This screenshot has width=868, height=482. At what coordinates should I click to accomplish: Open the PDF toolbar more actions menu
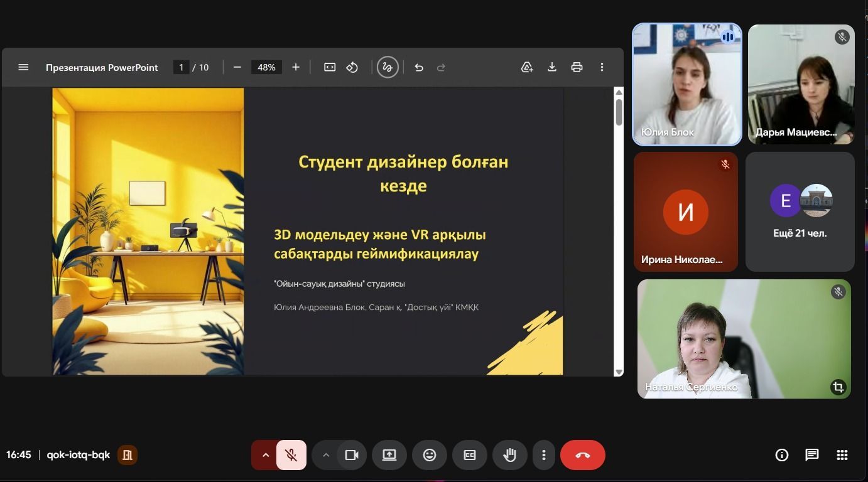pyautogui.click(x=602, y=67)
